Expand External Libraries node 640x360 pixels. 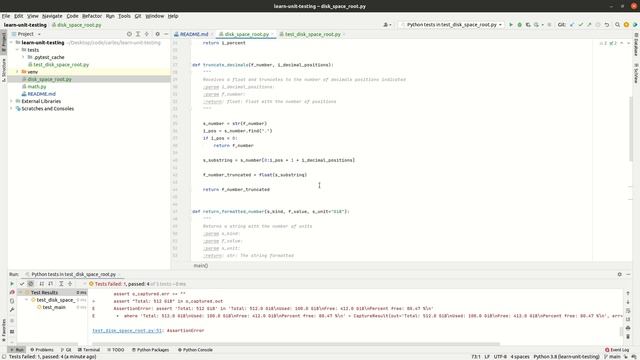[x=11, y=101]
